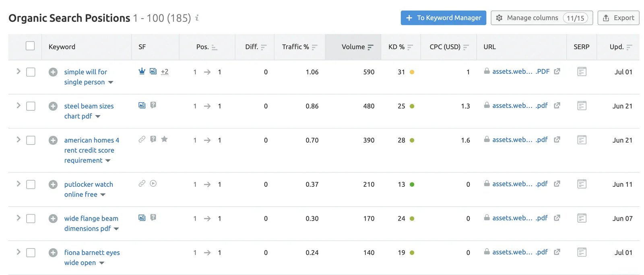Click the crown SERP feature icon
This screenshot has width=644, height=275.
click(x=142, y=71)
